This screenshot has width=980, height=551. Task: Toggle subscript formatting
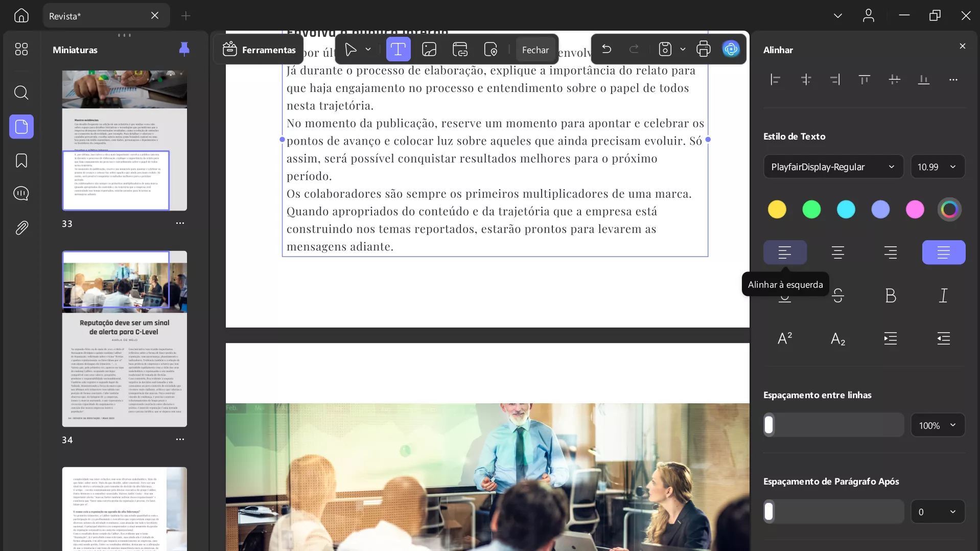coord(837,338)
